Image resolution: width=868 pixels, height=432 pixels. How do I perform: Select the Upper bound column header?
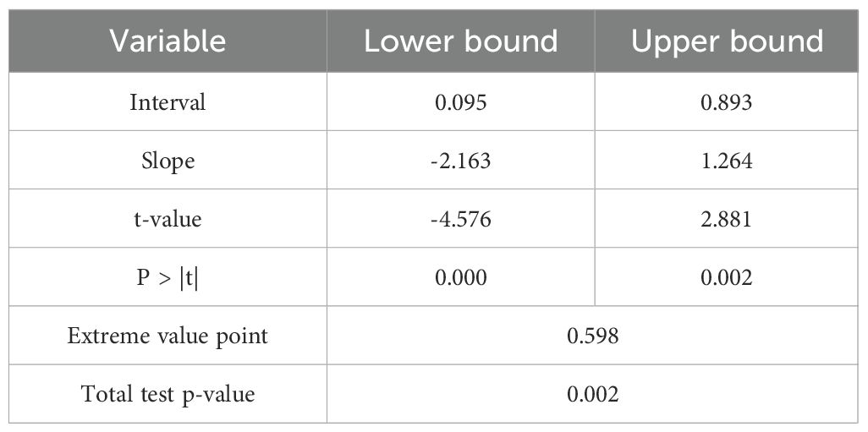[x=727, y=41]
